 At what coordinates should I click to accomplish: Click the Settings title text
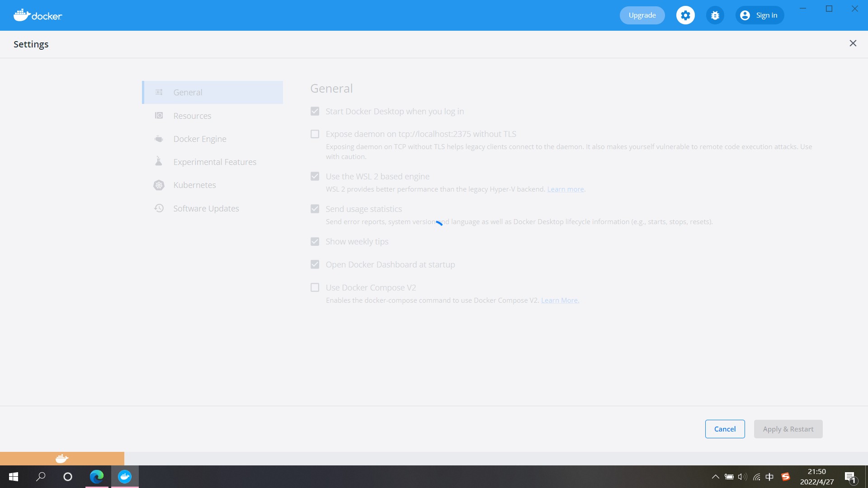[31, 44]
